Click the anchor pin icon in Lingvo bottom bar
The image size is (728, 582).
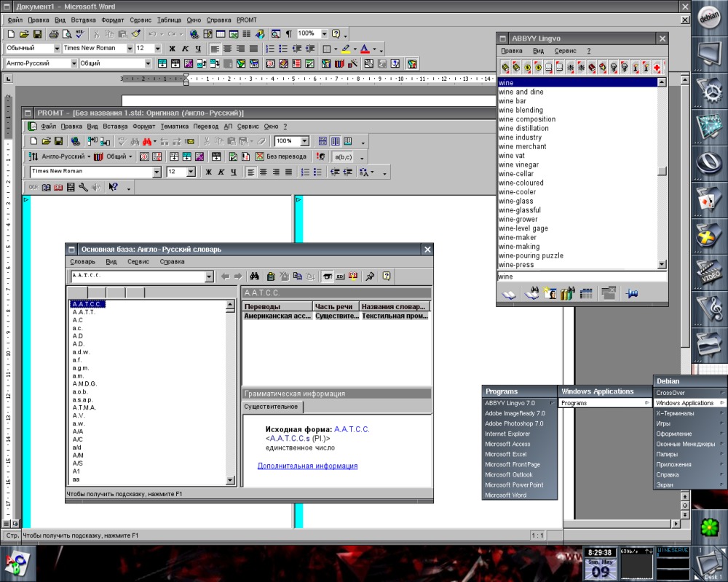631,293
